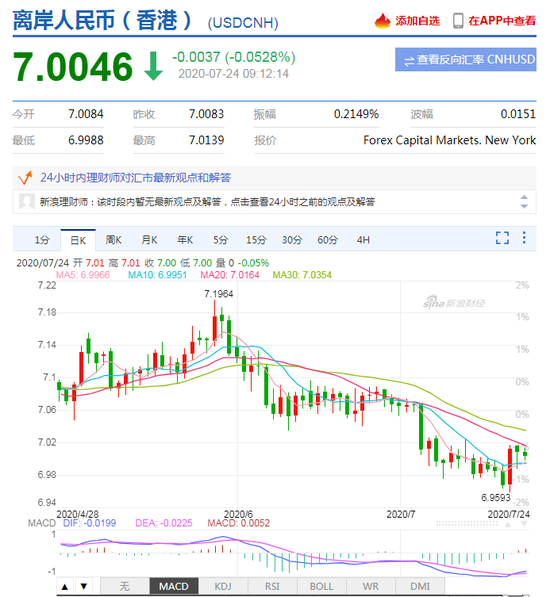Screen dimensions: 550x597
Task: Click the MA30: 7.0354 legend label
Action: point(302,275)
